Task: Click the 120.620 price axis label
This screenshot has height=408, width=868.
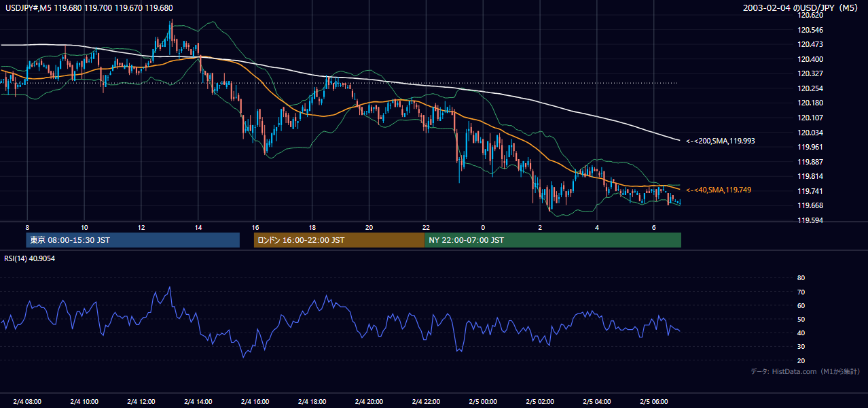Action: pyautogui.click(x=810, y=15)
